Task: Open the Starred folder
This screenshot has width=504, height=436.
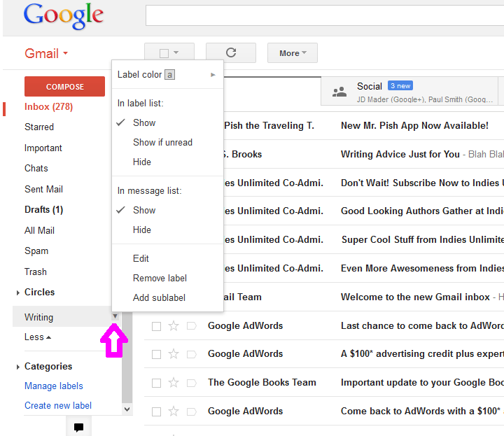Action: pyautogui.click(x=39, y=127)
